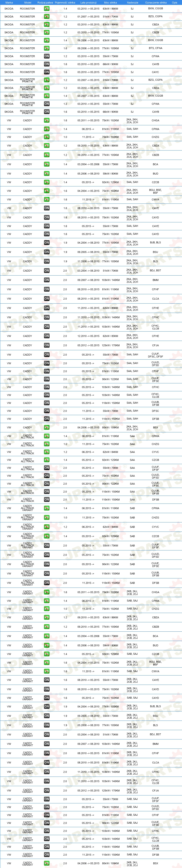
Task: Click 'CUUF, DFSC, DFSF' engine code cell
Action: coord(155,355)
